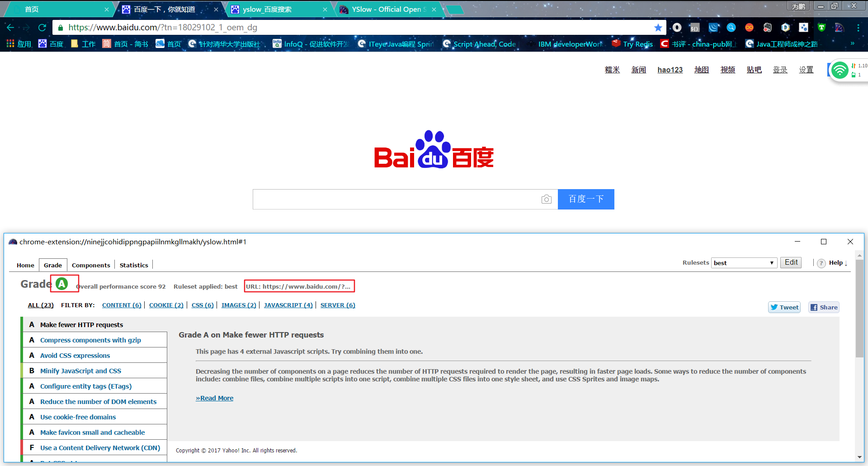The image size is (868, 466).
Task: Click the $() console extension icon
Action: point(695,28)
